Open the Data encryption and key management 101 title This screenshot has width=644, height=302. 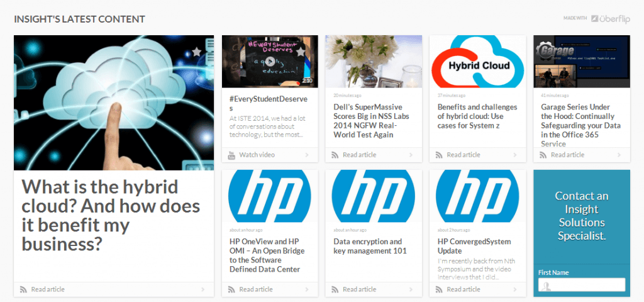point(368,246)
